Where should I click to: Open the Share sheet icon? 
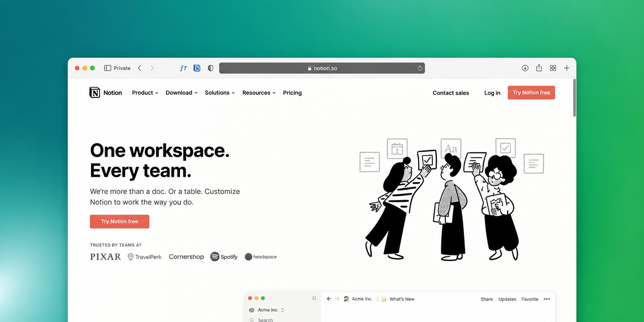[539, 68]
